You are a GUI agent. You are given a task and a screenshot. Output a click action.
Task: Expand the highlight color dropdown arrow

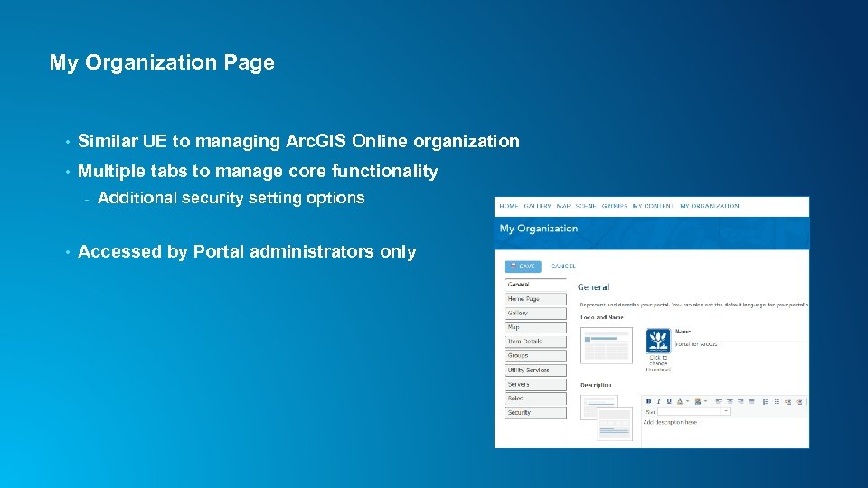point(705,401)
